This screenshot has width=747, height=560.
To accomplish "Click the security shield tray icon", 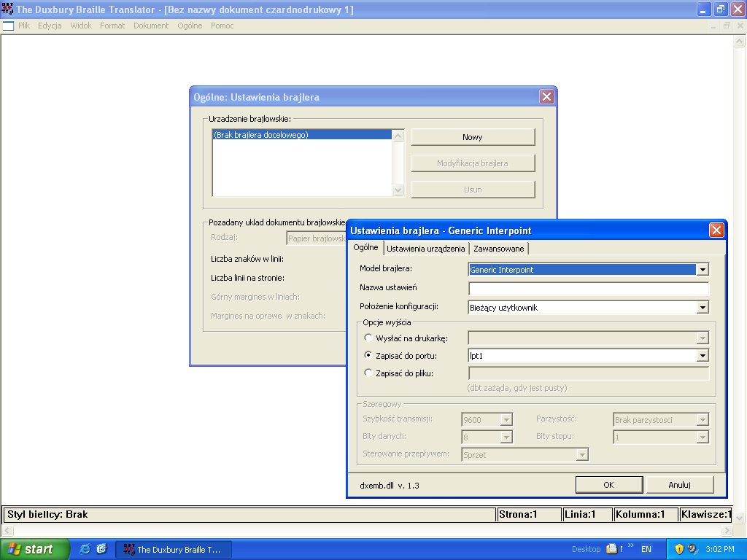I will 679,549.
